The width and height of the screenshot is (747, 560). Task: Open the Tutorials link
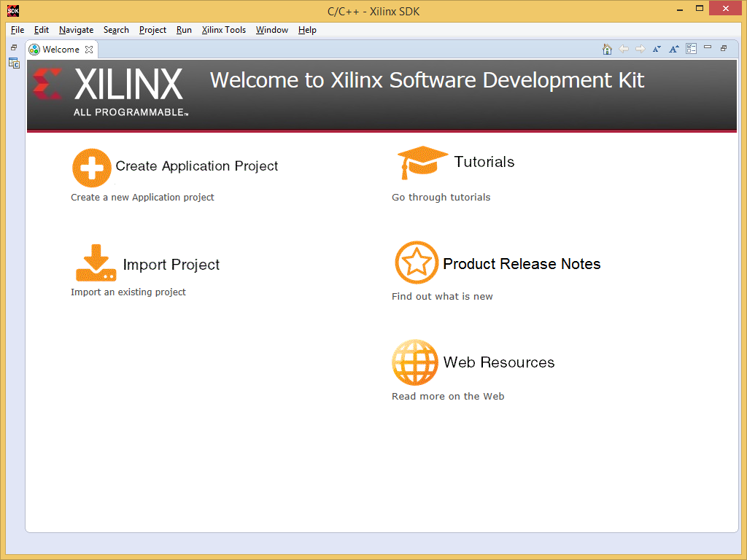(484, 162)
